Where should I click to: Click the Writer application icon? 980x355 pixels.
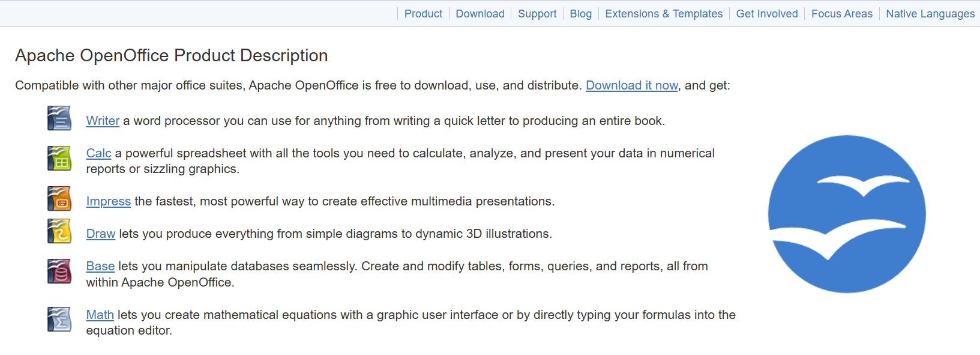click(x=59, y=118)
